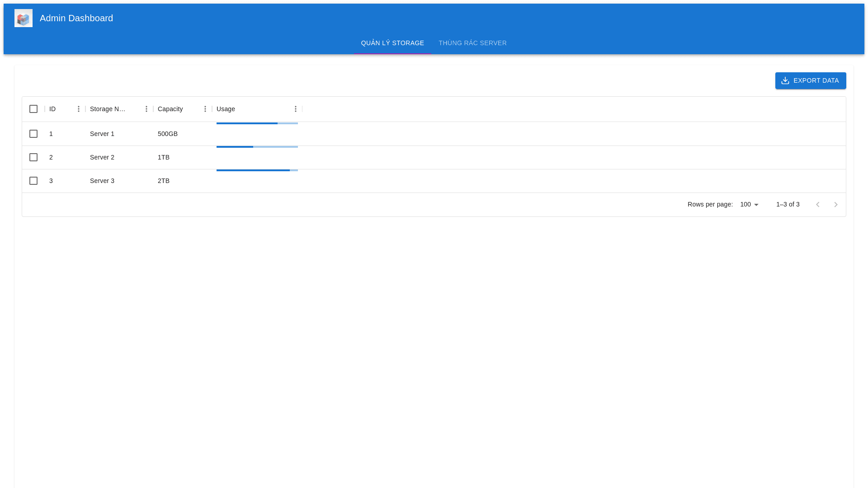868x488 pixels.
Task: Go to the next page arrow
Action: pyautogui.click(x=836, y=205)
